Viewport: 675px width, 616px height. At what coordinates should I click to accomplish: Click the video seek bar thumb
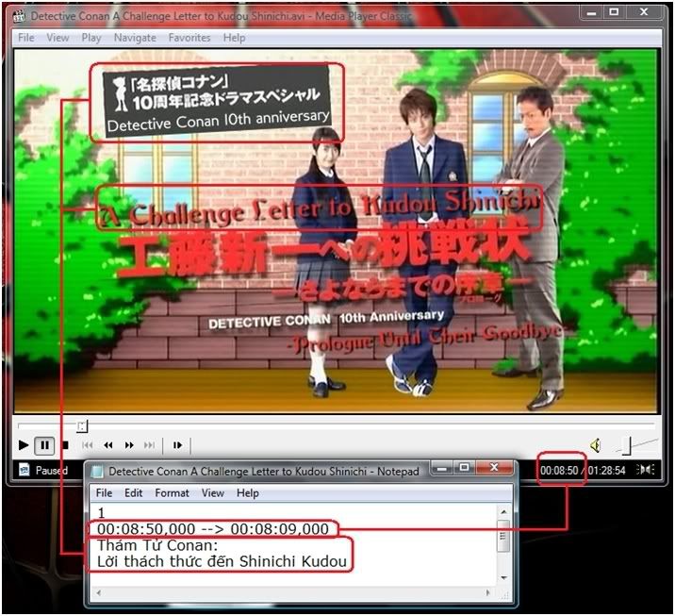pos(82,425)
